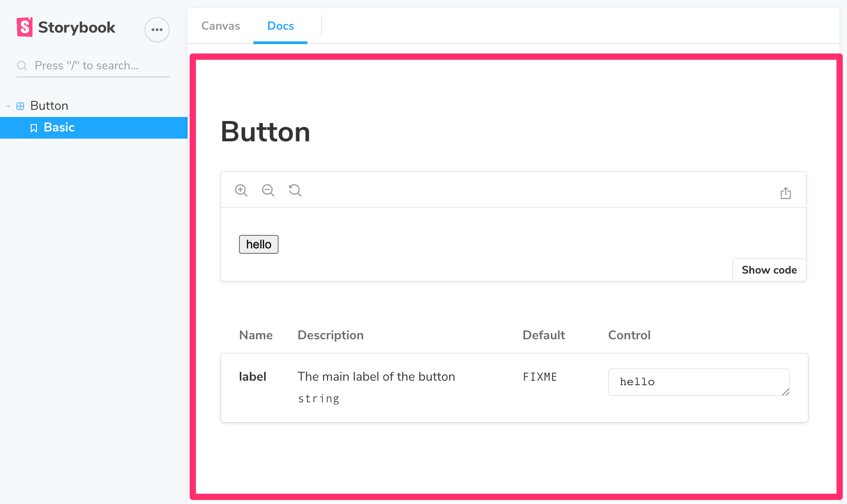This screenshot has width=847, height=504.
Task: Click the Storybook logo icon
Action: [x=25, y=27]
